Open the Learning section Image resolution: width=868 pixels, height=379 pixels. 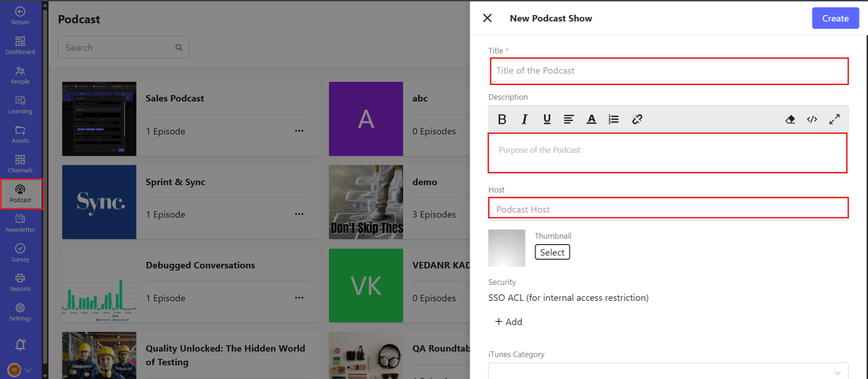point(20,105)
